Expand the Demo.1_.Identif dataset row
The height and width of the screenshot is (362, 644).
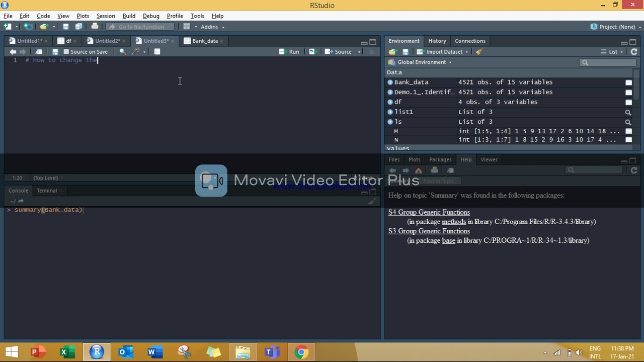(x=390, y=93)
